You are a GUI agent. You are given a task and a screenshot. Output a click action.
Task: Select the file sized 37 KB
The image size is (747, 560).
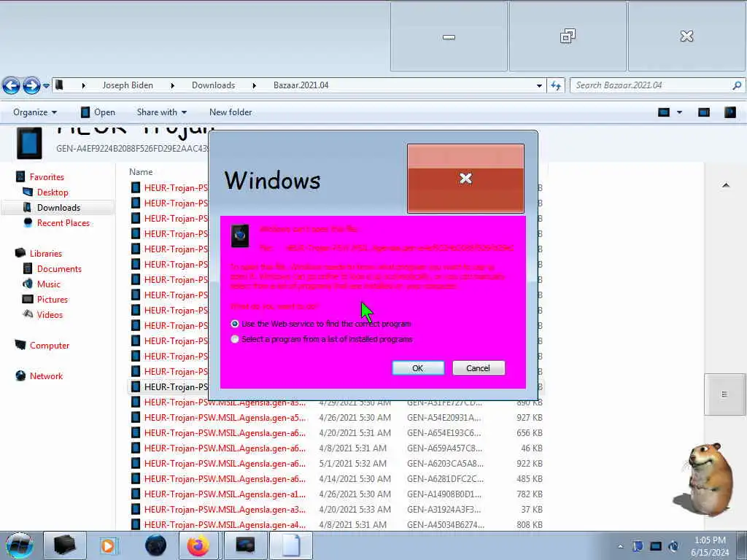(x=336, y=509)
